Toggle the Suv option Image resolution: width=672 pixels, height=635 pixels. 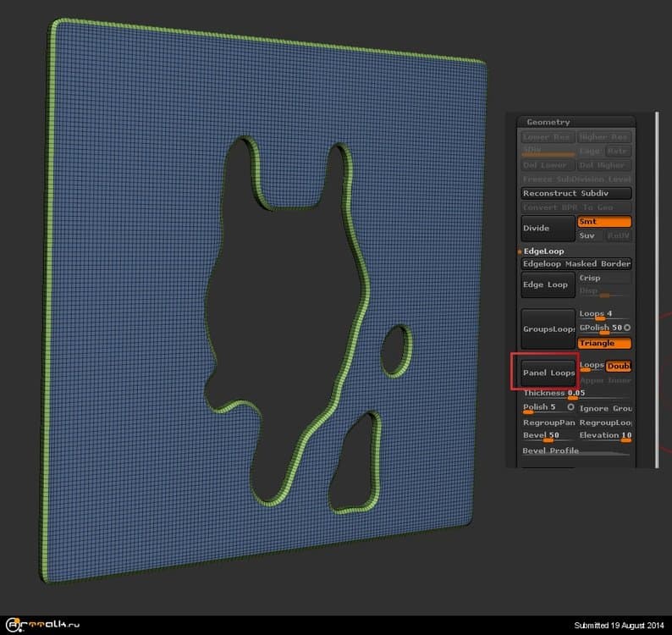590,235
